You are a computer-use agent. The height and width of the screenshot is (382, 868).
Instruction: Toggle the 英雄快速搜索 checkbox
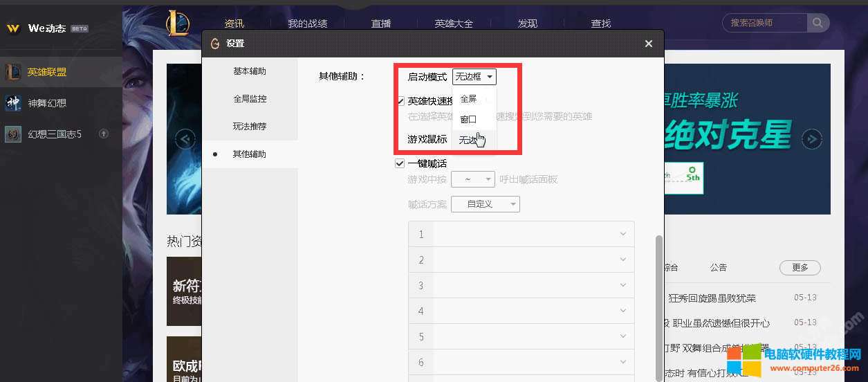tap(400, 101)
